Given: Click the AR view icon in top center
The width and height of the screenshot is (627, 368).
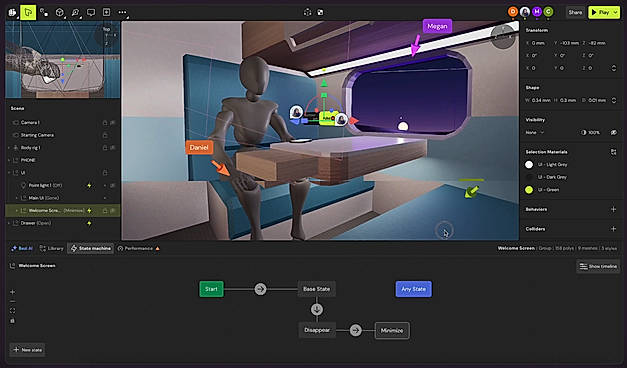Looking at the screenshot, I should [307, 12].
